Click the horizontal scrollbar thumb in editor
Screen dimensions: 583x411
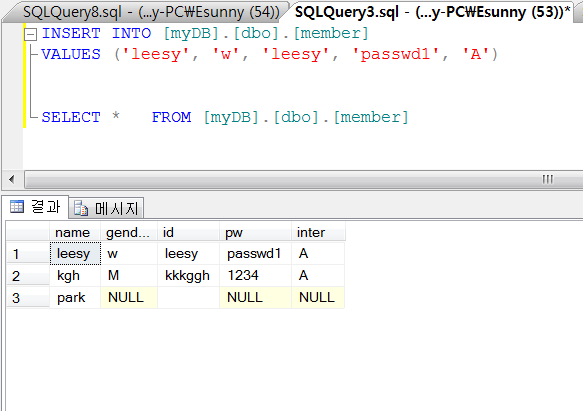click(x=305, y=179)
